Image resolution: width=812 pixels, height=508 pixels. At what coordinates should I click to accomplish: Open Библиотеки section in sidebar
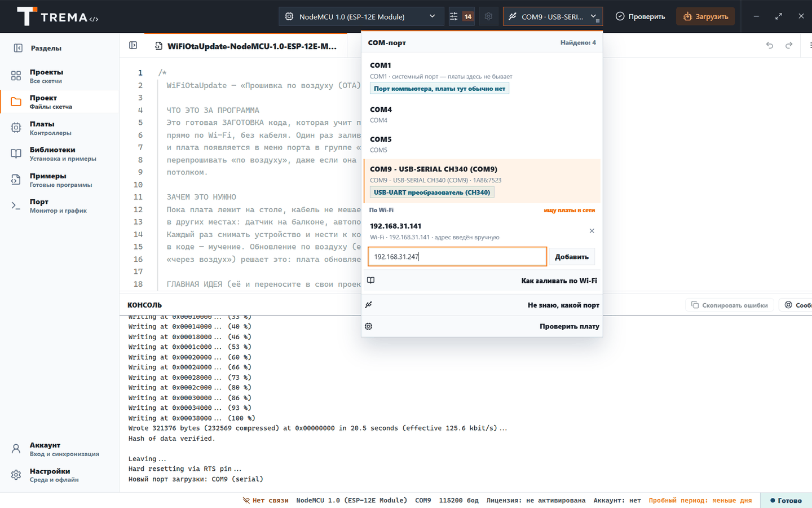click(x=59, y=154)
